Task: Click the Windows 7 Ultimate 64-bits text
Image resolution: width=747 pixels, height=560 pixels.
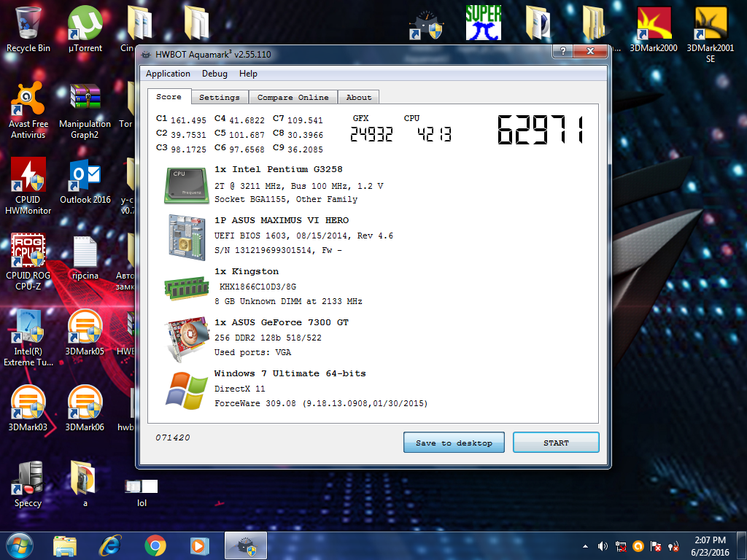Action: [290, 373]
